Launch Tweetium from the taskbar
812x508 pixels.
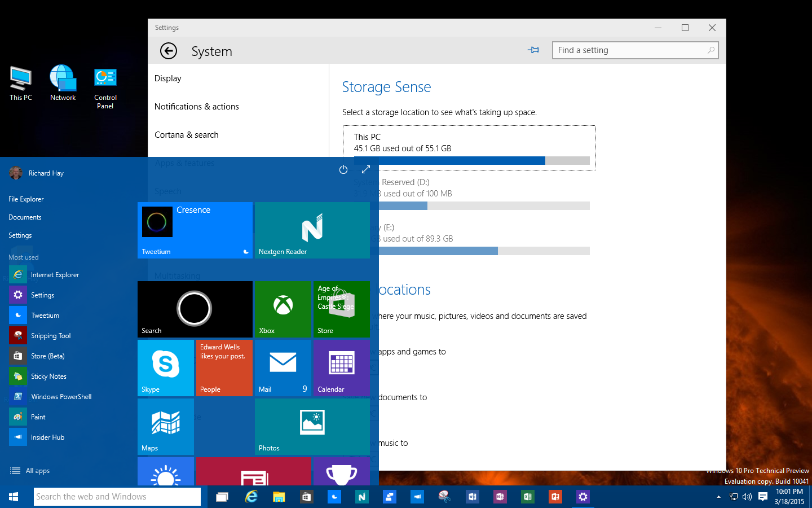(x=334, y=497)
